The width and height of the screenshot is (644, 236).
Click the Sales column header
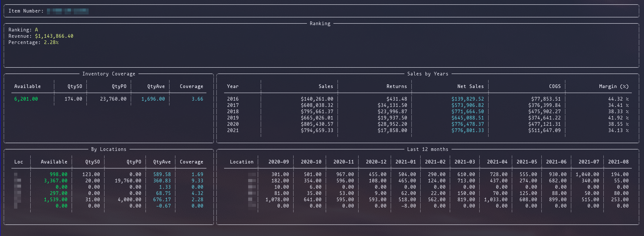point(326,87)
